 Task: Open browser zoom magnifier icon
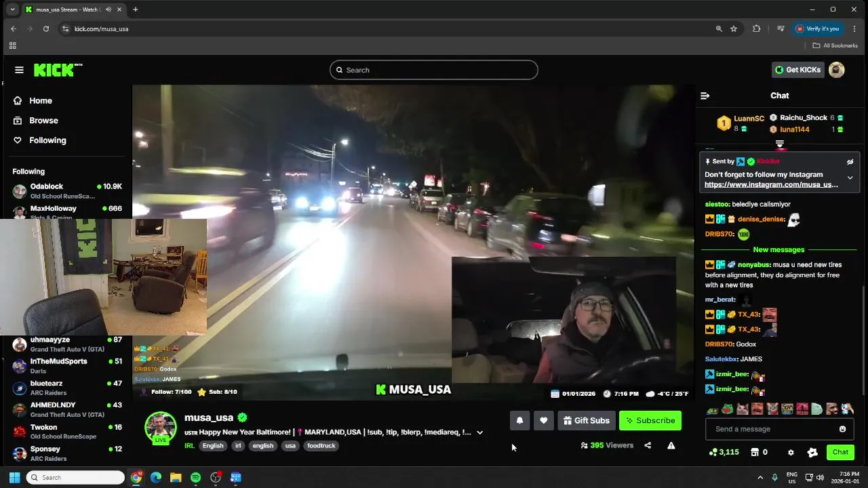(x=719, y=28)
